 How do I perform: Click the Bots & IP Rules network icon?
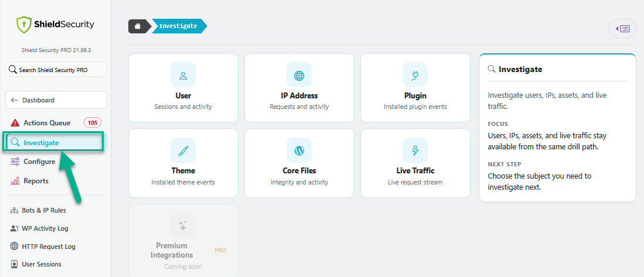(15, 210)
